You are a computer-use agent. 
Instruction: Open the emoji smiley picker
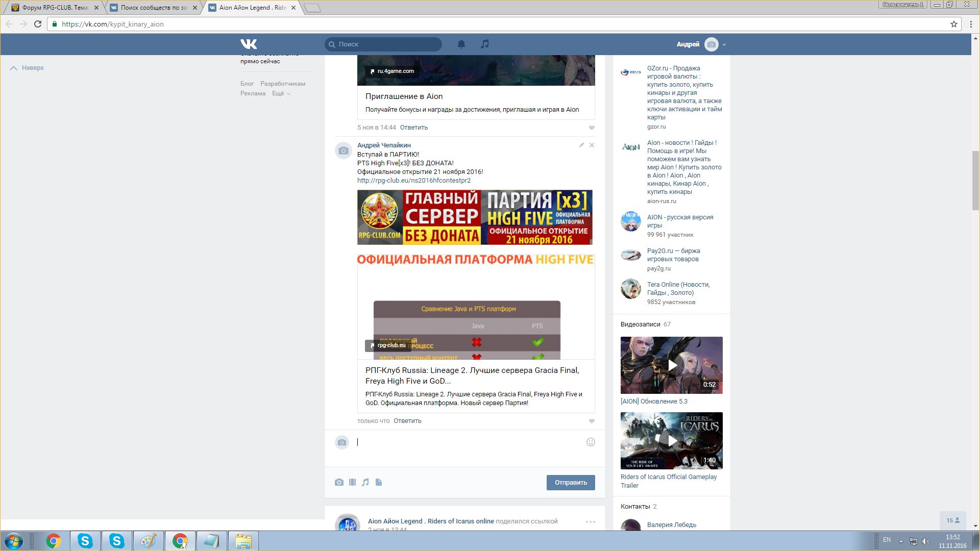[591, 442]
